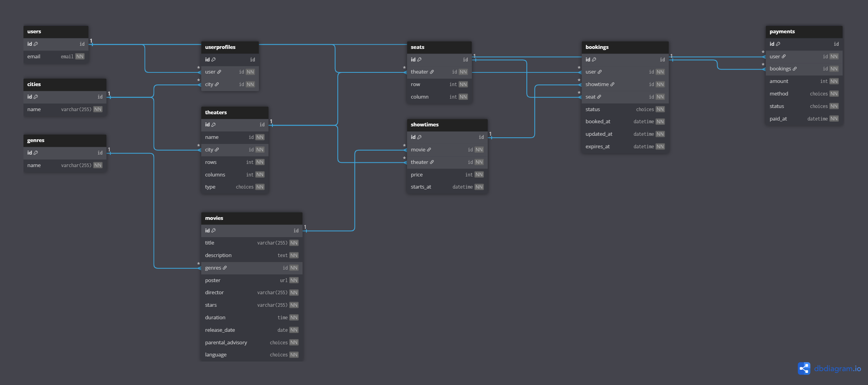The height and width of the screenshot is (385, 868).
Task: Select the userprofiles table header
Action: (230, 47)
